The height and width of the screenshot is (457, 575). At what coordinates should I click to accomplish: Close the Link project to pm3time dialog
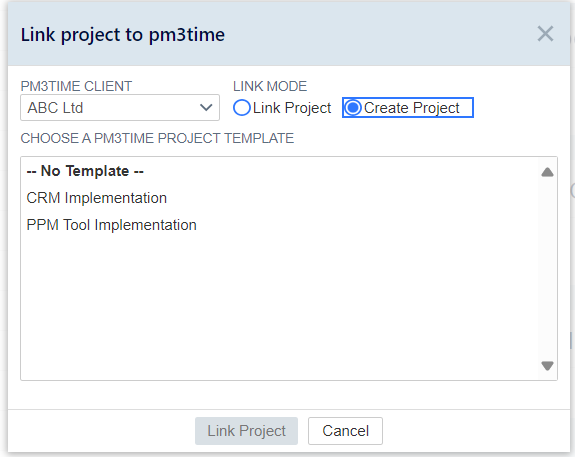pyautogui.click(x=545, y=34)
